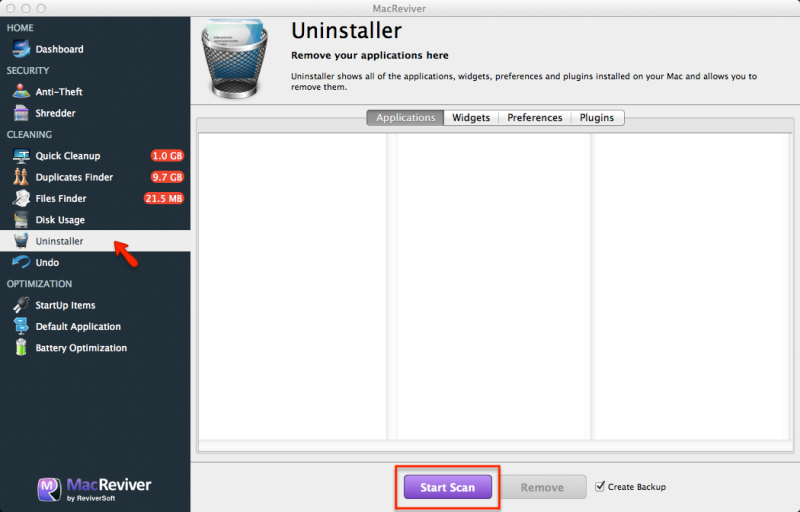
Task: Zoom the MacReviver window
Action: pyautogui.click(x=41, y=8)
